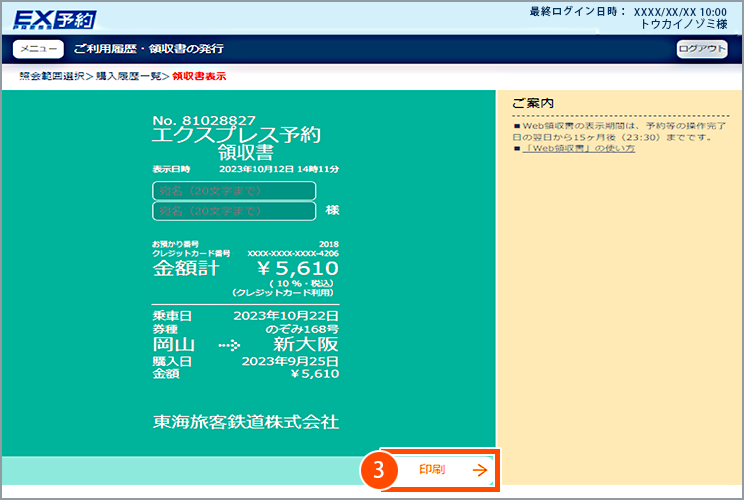This screenshot has width=744, height=500.
Task: Select the 表示日時 2023年10月12日 14時11分 text
Action: [245, 169]
